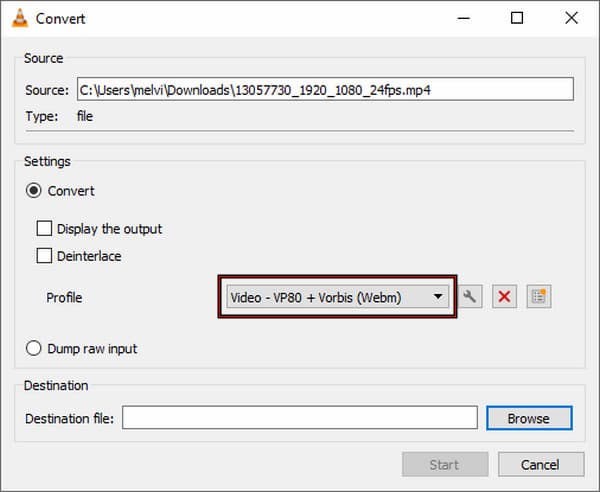
Task: Minimize the Convert window
Action: coord(463,18)
